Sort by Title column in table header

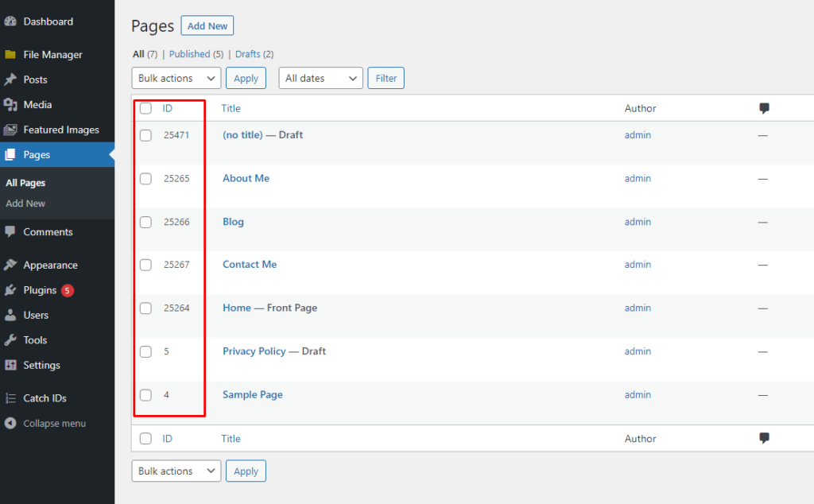(x=231, y=108)
